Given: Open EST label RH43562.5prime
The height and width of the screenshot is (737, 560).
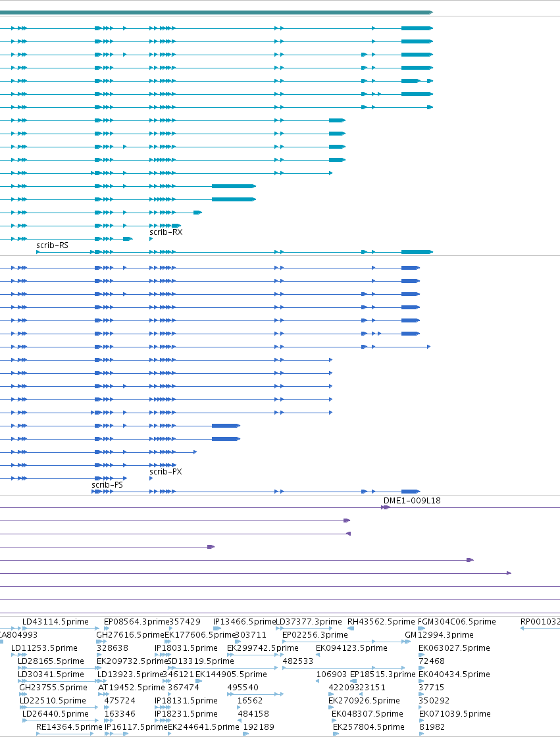Looking at the screenshot, I should click(381, 622).
